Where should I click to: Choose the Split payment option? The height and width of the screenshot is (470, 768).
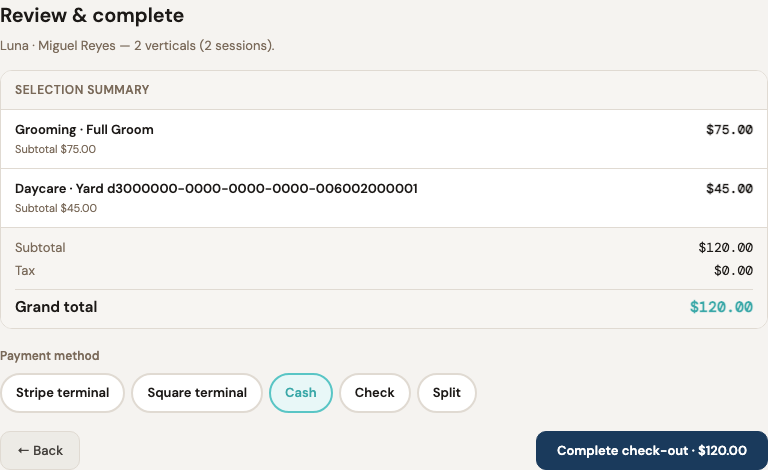pos(447,393)
